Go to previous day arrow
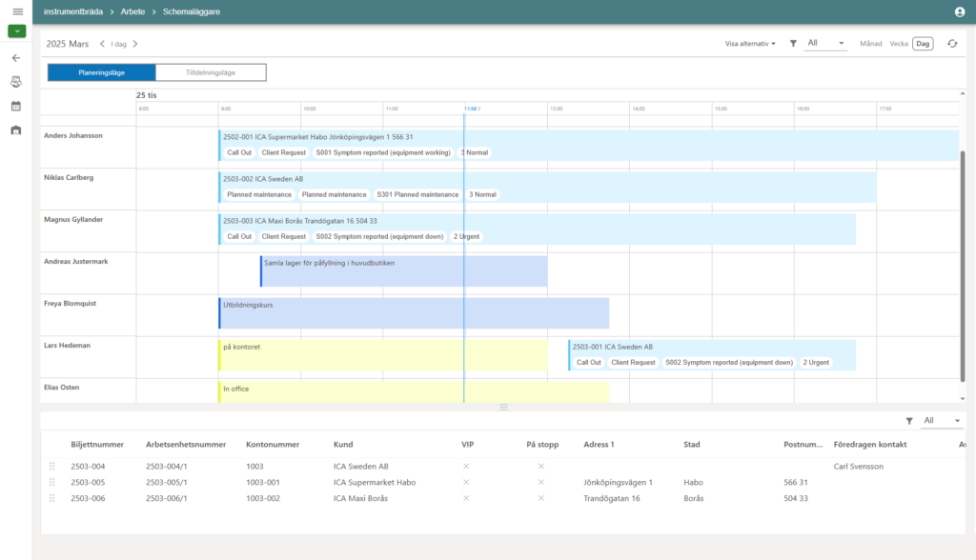Screen dimensions: 976x560 (103, 44)
